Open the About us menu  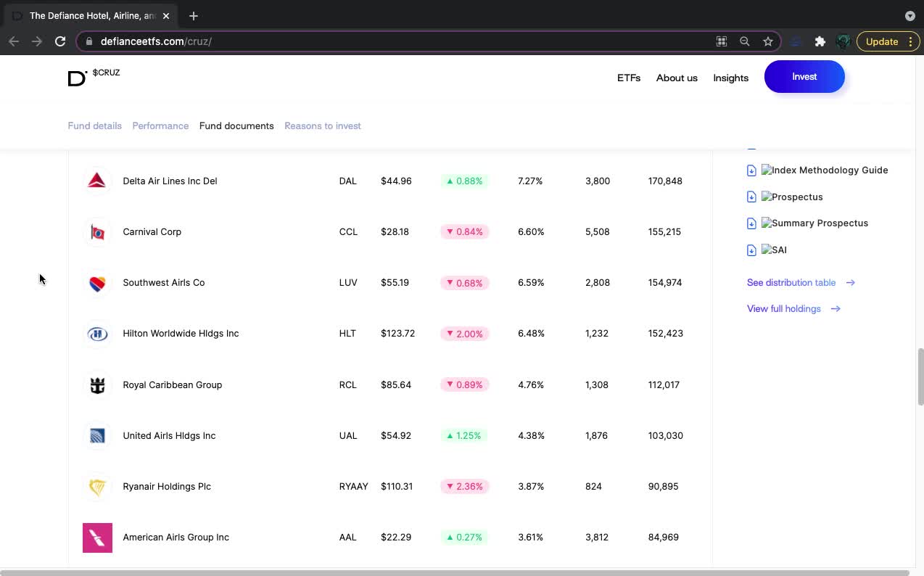tap(677, 78)
